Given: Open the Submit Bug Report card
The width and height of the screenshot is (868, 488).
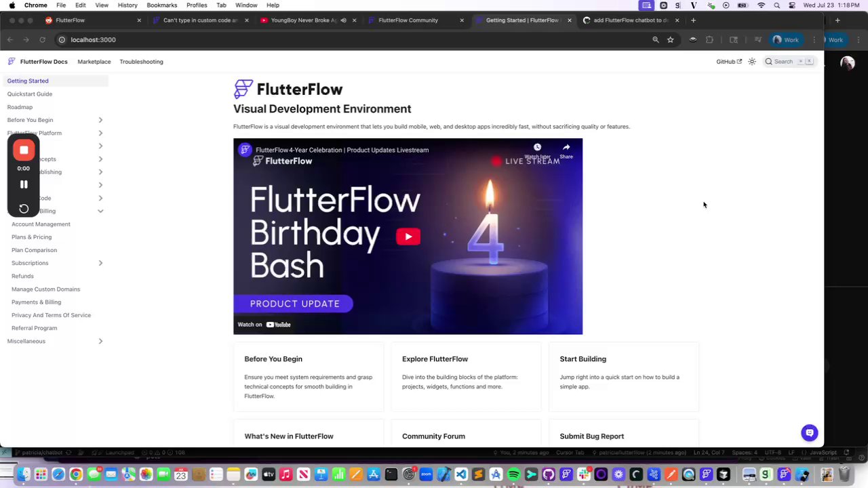Looking at the screenshot, I should (624, 434).
